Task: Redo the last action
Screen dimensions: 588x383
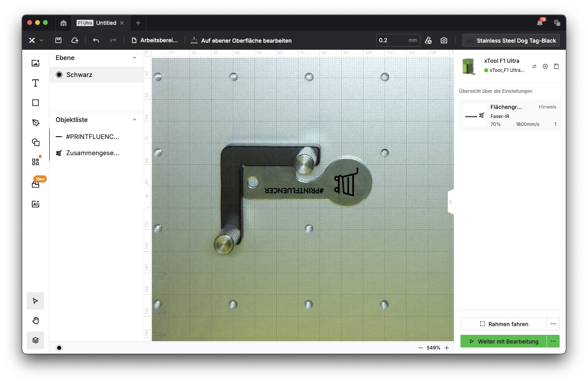Action: [113, 40]
